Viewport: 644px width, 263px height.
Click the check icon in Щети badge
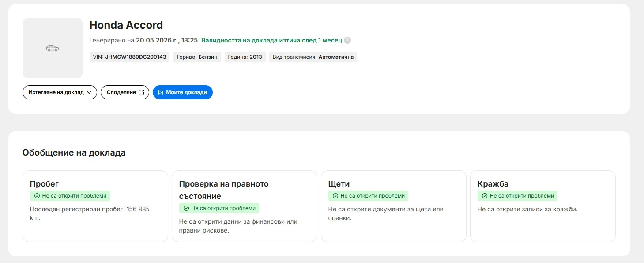point(335,196)
